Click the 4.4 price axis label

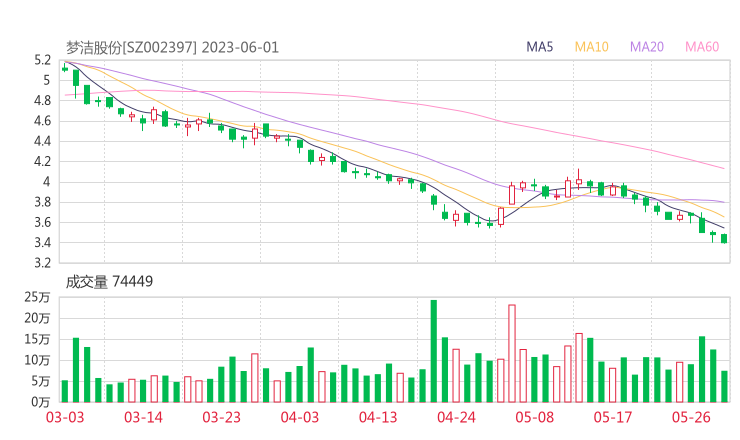coord(42,141)
